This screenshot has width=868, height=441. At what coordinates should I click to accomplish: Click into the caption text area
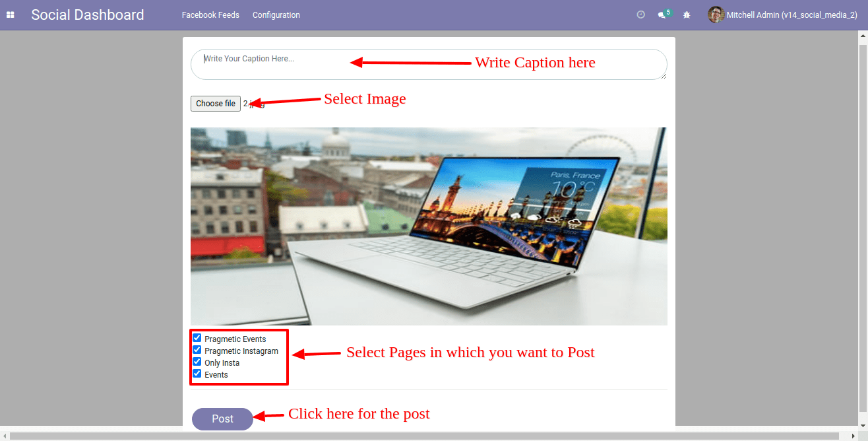[x=429, y=65]
